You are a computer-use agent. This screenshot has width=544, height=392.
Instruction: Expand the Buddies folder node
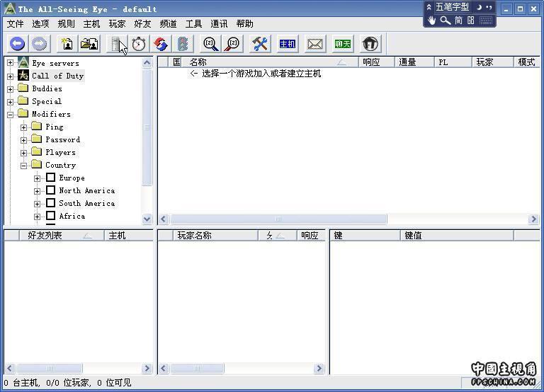(10, 89)
